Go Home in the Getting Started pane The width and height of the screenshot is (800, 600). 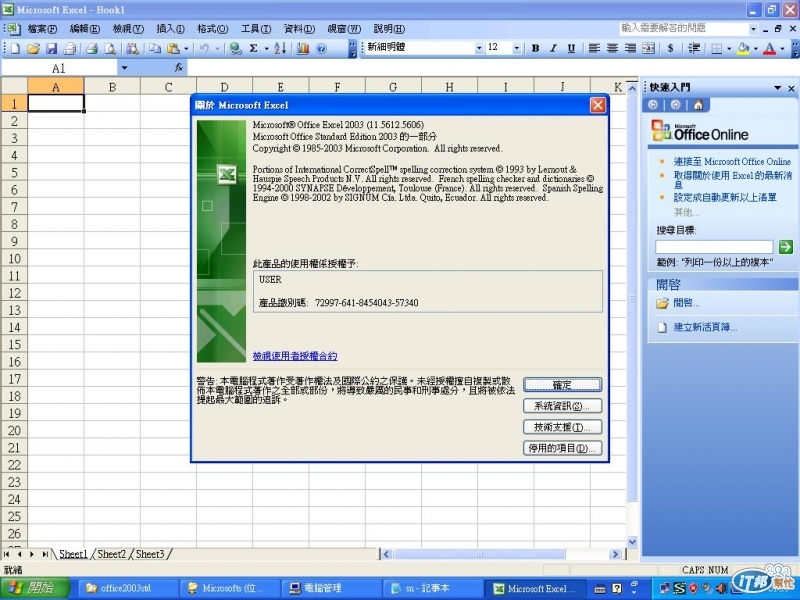point(698,105)
